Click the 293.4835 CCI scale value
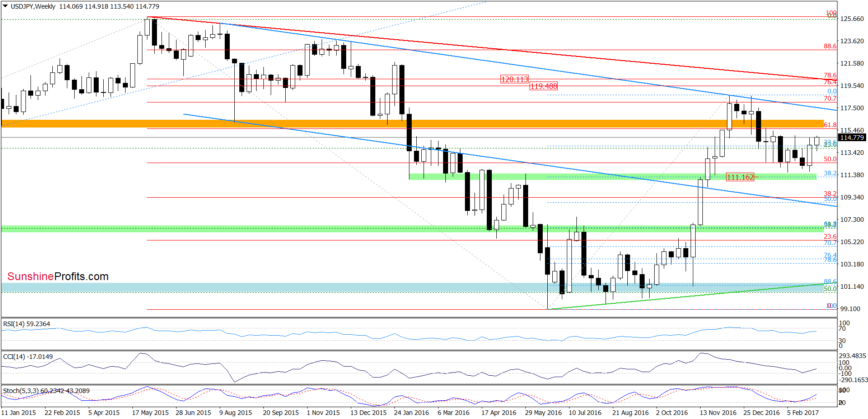Viewport: 868px width, 419px height. point(853,356)
